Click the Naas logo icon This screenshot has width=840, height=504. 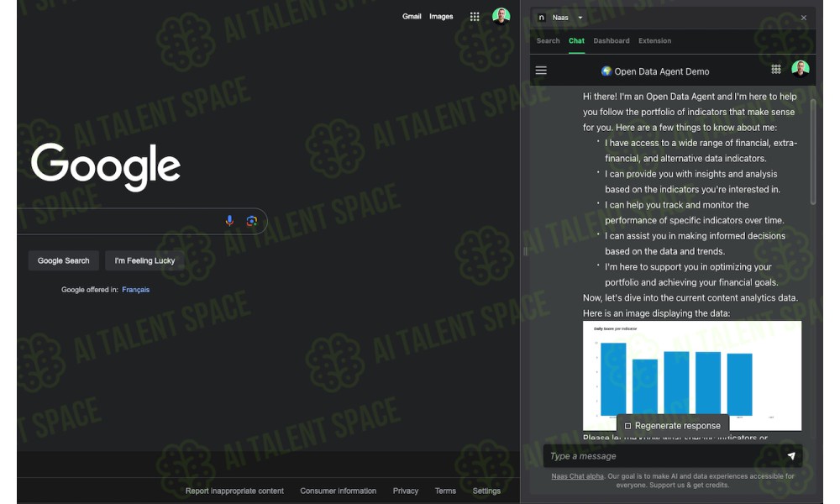pyautogui.click(x=541, y=17)
